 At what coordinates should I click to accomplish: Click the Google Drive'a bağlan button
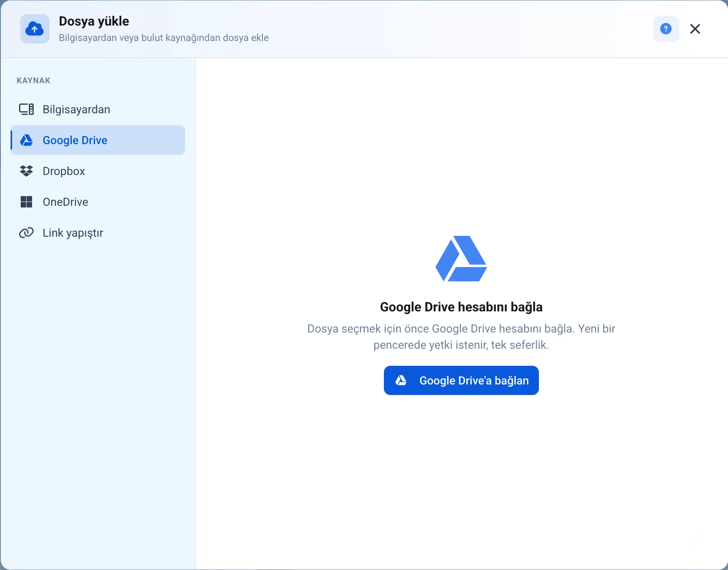point(461,380)
